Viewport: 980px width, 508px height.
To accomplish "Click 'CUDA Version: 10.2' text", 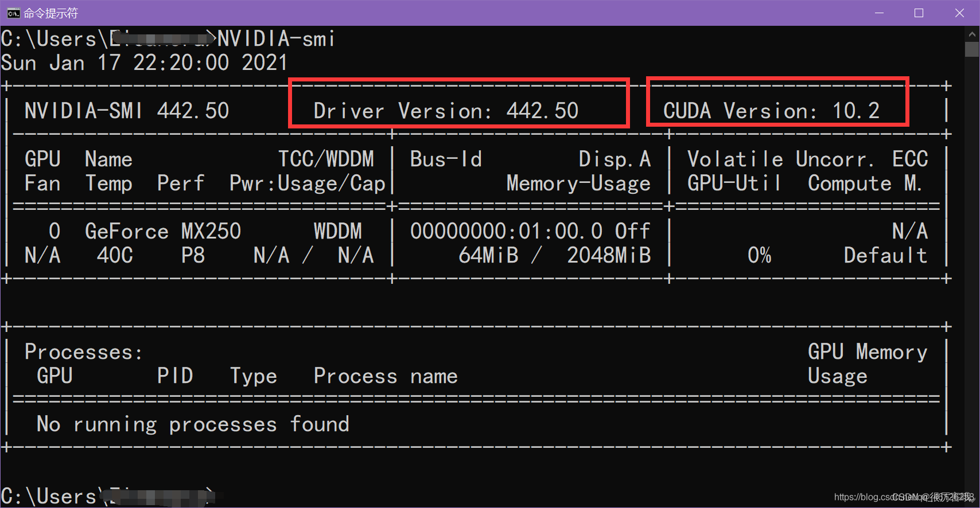I will (x=771, y=111).
